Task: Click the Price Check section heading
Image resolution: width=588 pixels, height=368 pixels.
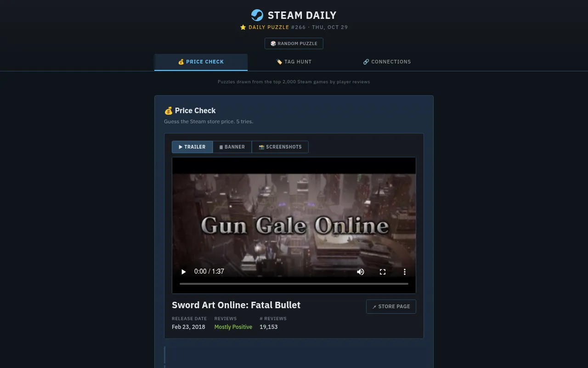Action: click(190, 110)
